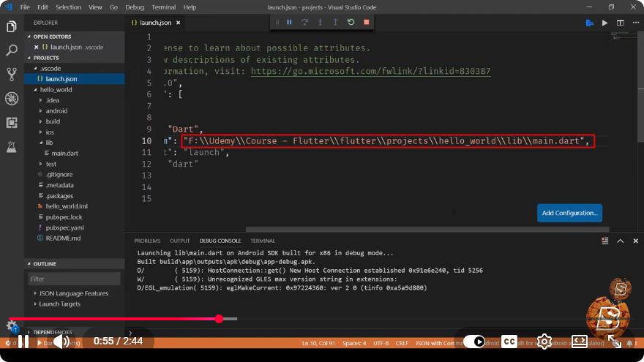Viewport: 644px width, 362px height.
Task: Open the Debug view icon
Action: click(12, 99)
